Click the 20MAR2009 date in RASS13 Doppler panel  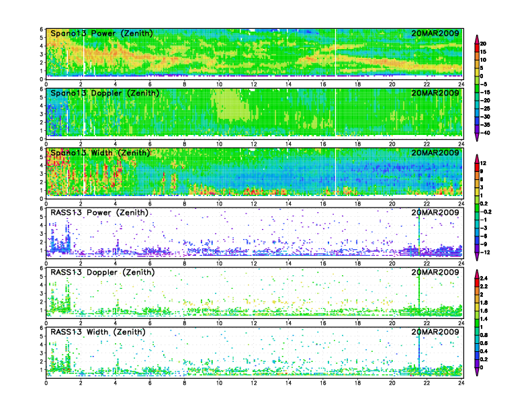point(435,272)
